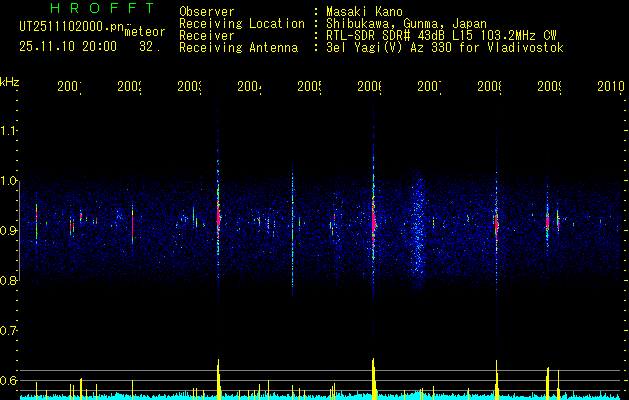
Task: Click the 1.0 kHz frequency label
Action: click(x=9, y=181)
